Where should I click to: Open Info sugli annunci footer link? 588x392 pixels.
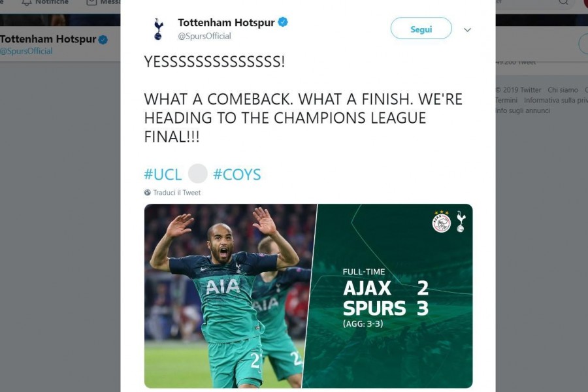523,110
